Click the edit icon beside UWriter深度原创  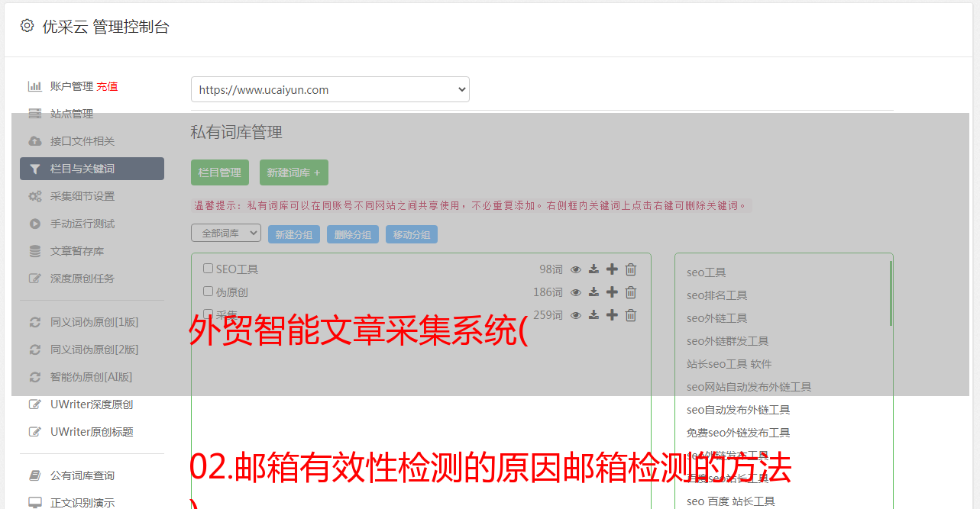(34, 404)
